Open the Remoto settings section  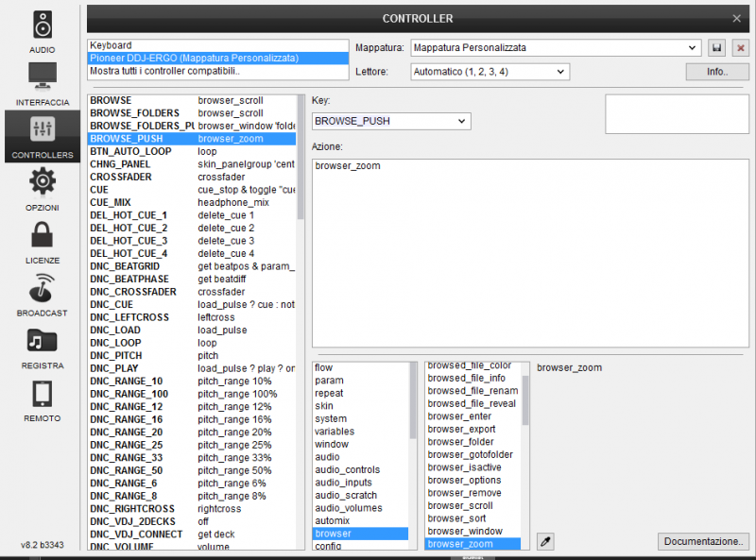[43, 399]
